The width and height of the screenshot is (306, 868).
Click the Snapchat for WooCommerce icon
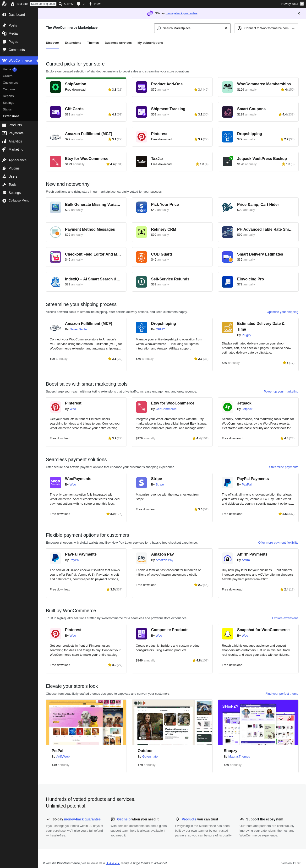pos(228,633)
